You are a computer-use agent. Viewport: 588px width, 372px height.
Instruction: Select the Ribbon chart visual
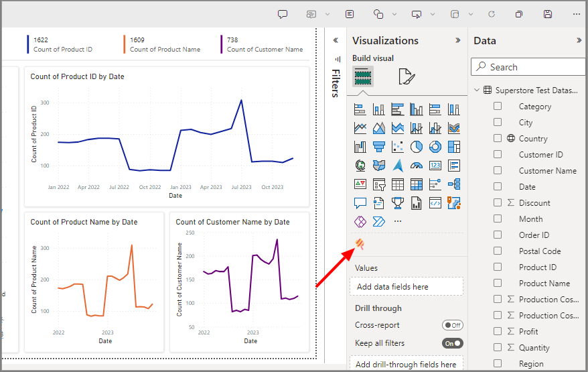tap(454, 129)
